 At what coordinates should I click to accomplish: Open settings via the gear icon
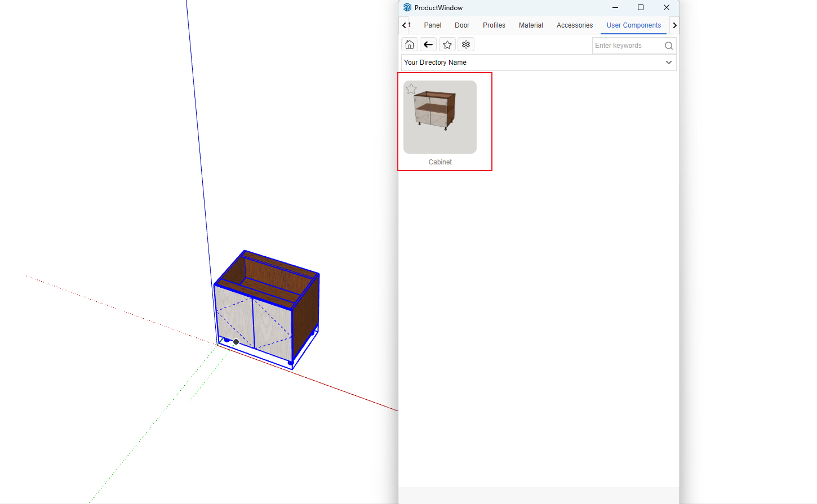[x=466, y=44]
